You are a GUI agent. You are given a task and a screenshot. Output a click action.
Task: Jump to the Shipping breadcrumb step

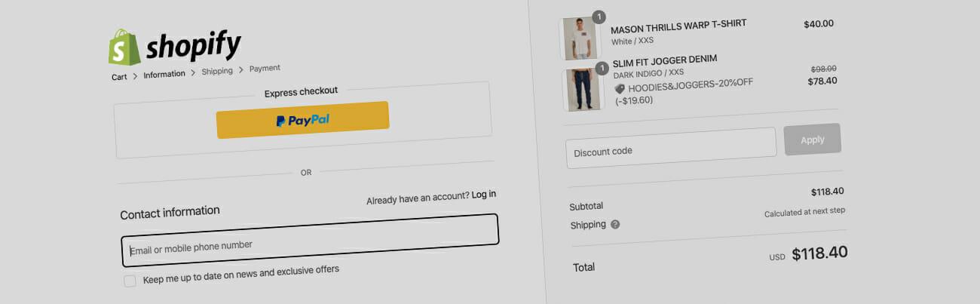pos(217,71)
